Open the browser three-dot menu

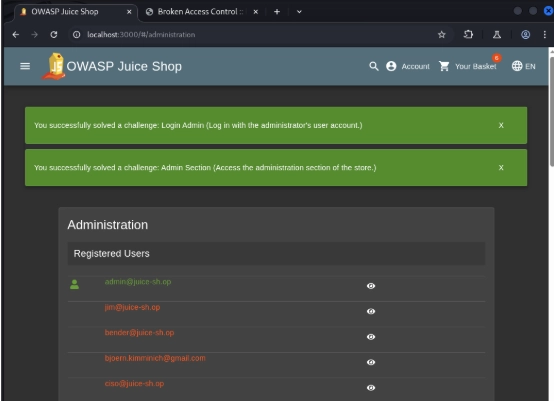[544, 35]
